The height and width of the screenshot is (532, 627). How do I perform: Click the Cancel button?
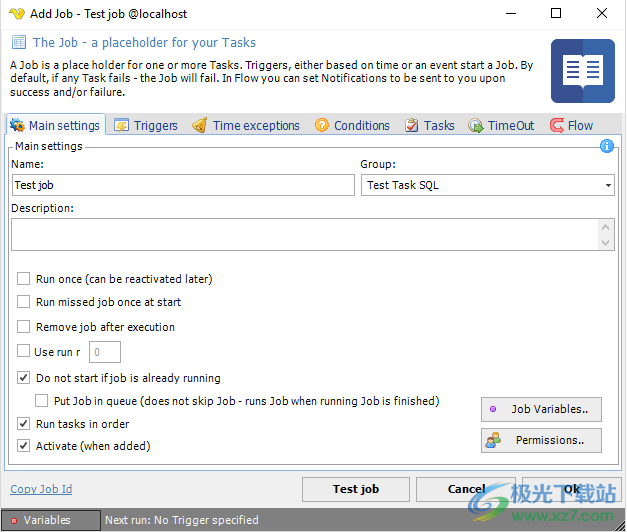[466, 489]
